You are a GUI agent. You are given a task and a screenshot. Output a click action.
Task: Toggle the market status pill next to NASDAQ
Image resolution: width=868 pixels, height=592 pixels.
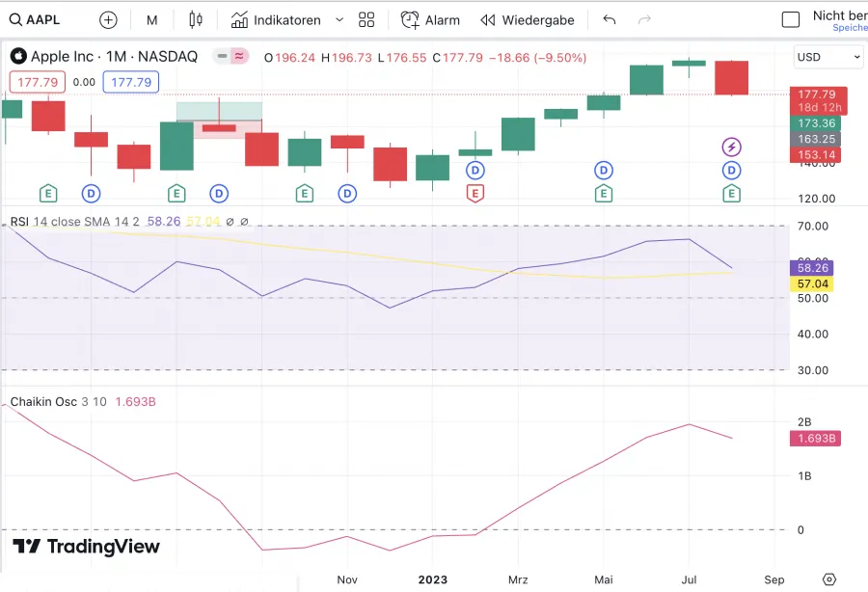coord(231,57)
